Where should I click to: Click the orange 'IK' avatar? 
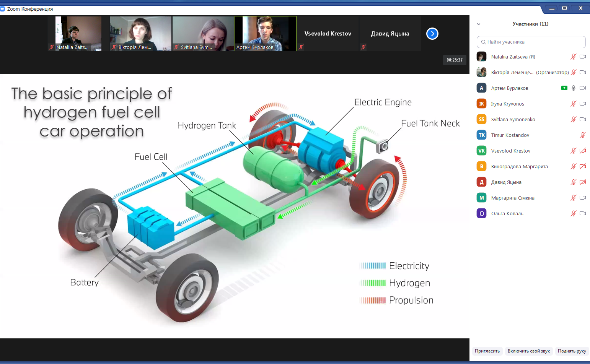point(481,104)
